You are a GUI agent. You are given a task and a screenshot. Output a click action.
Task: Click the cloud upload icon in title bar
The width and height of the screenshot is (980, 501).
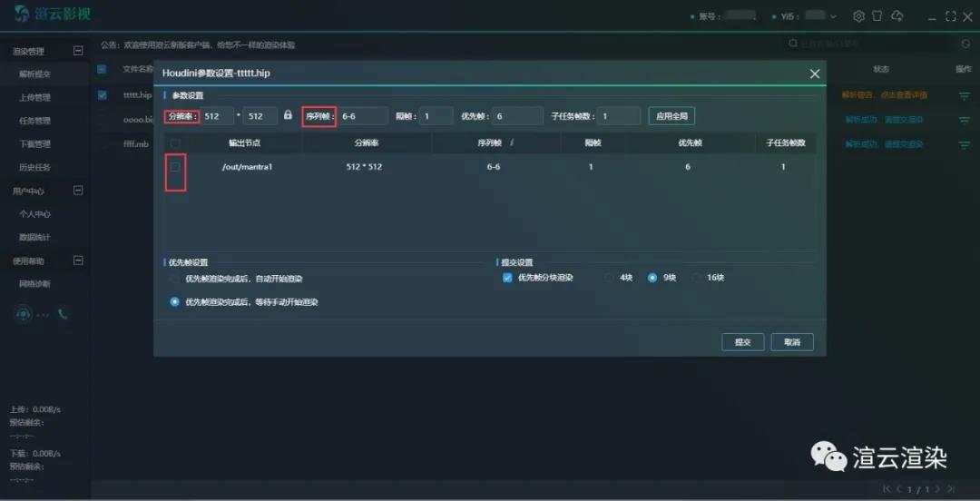coord(897,16)
